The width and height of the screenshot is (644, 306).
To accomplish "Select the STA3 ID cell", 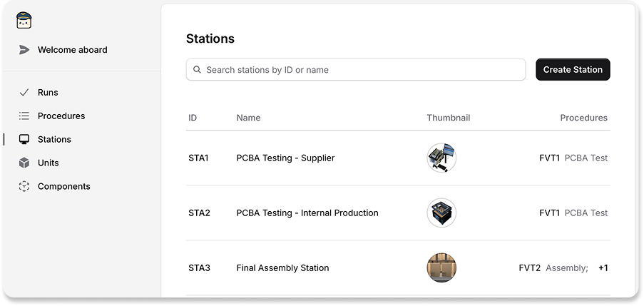I will click(199, 267).
